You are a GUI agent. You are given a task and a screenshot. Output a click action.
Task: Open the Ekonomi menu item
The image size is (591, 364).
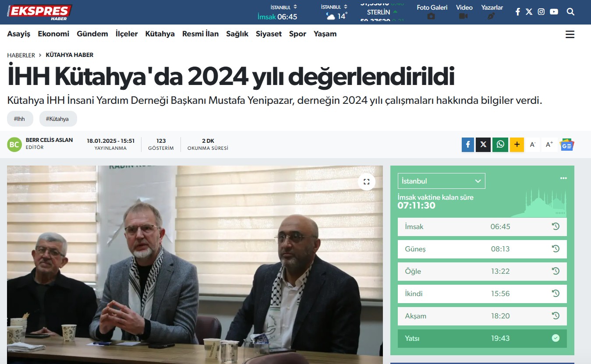53,34
